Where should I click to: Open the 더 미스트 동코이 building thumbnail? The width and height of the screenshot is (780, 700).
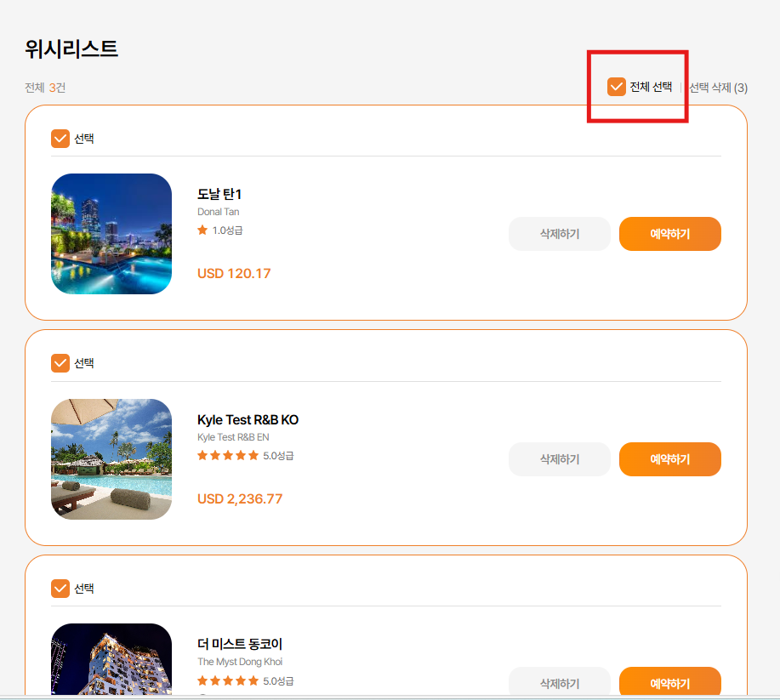(x=111, y=661)
